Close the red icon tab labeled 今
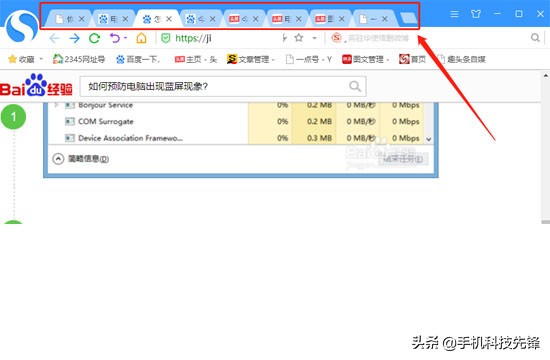Image resolution: width=550 pixels, height=360 pixels. point(255,19)
